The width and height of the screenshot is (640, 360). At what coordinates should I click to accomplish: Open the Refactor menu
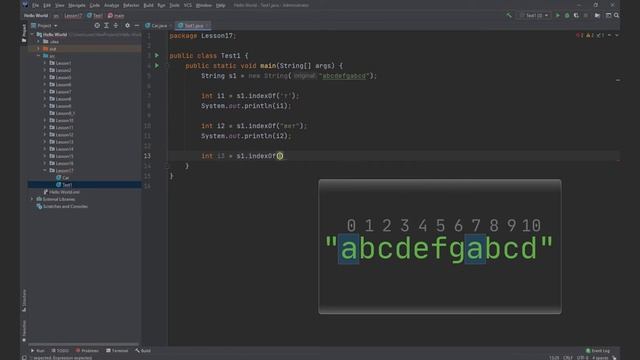click(131, 5)
